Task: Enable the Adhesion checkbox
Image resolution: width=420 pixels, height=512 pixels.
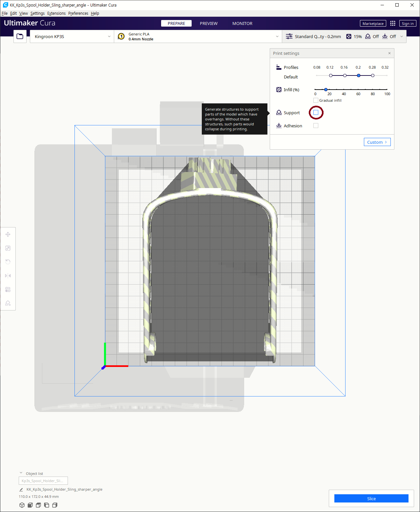Action: tap(316, 126)
